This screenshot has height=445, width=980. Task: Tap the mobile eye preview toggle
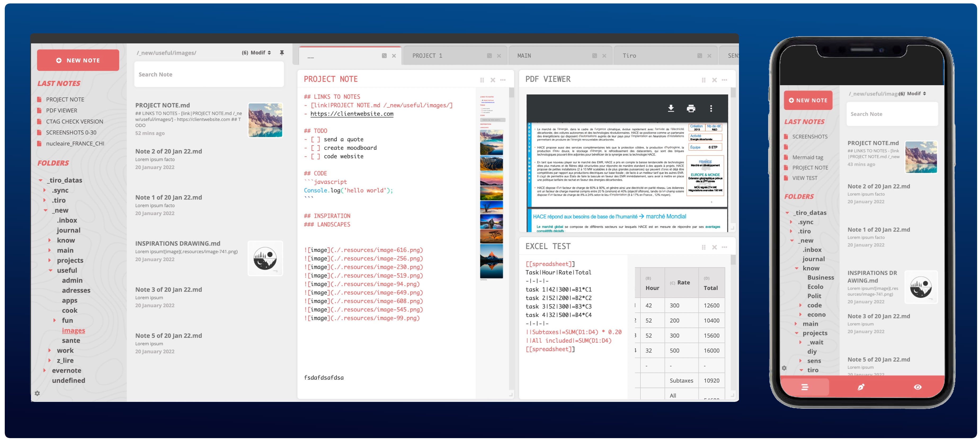(917, 387)
